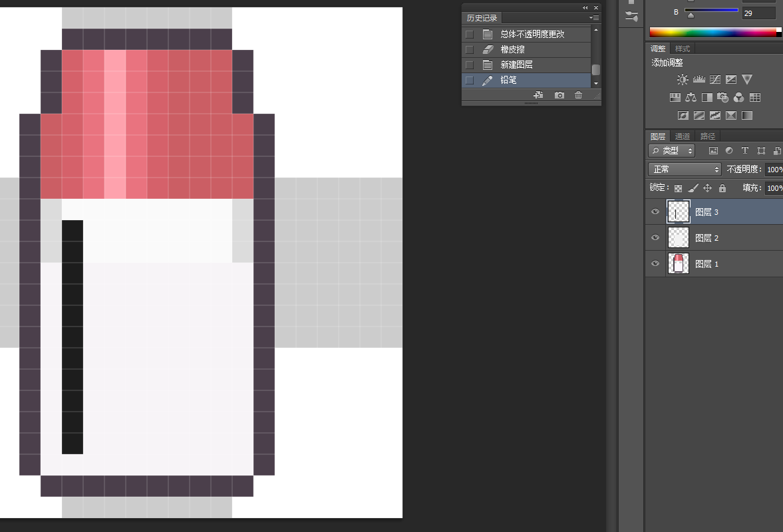Add a Color Balance adjustment
Viewport: 783px width, 532px height.
[x=691, y=97]
